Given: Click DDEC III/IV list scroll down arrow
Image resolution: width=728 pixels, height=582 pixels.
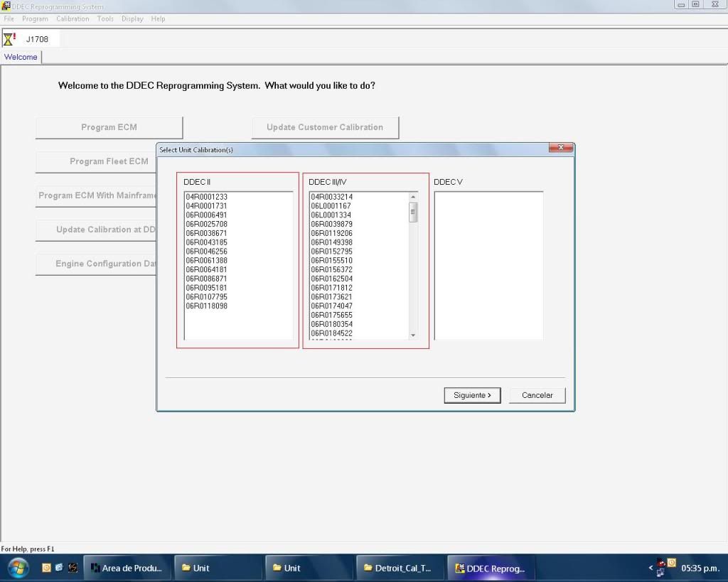Looking at the screenshot, I should pyautogui.click(x=413, y=335).
